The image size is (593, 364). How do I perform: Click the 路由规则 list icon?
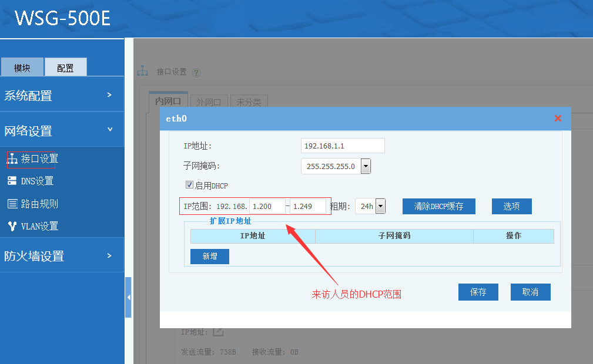click(12, 204)
